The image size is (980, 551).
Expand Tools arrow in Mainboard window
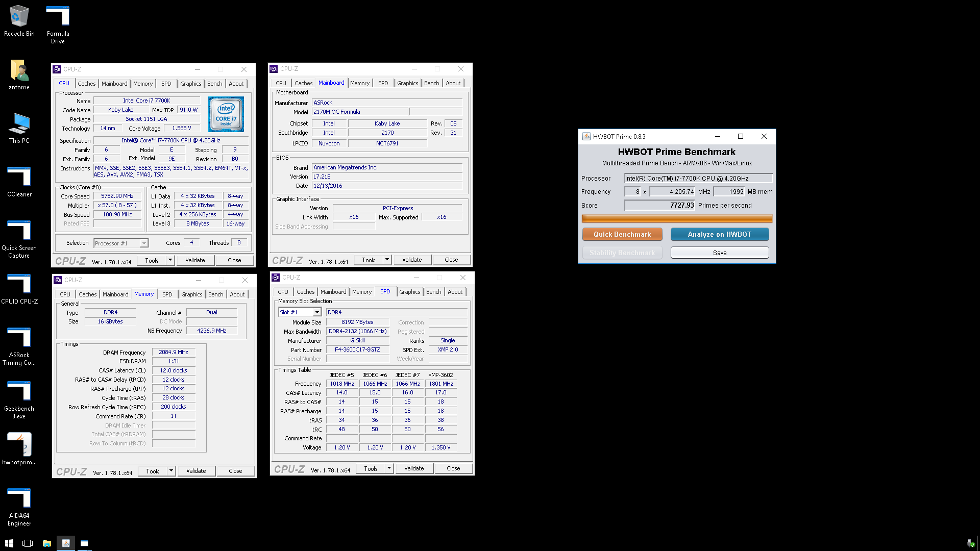(x=387, y=260)
